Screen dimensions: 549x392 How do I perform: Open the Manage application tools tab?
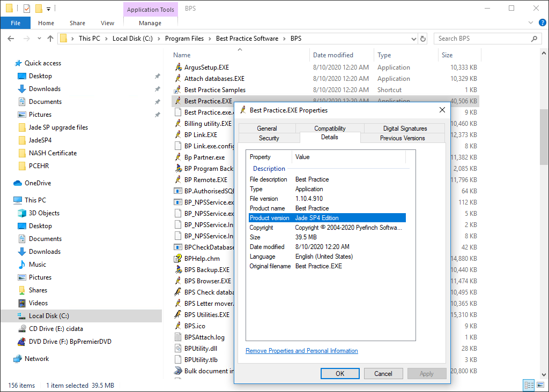tap(150, 23)
